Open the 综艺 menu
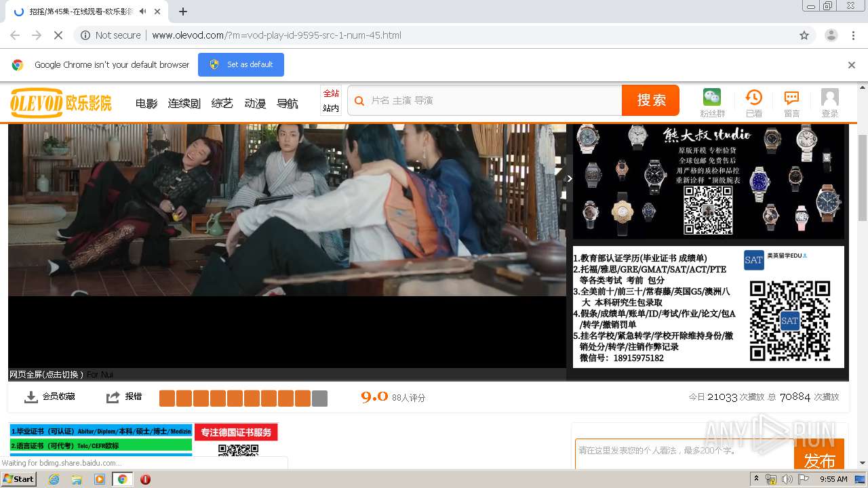Screen dimensions: 868x488 pyautogui.click(x=222, y=104)
